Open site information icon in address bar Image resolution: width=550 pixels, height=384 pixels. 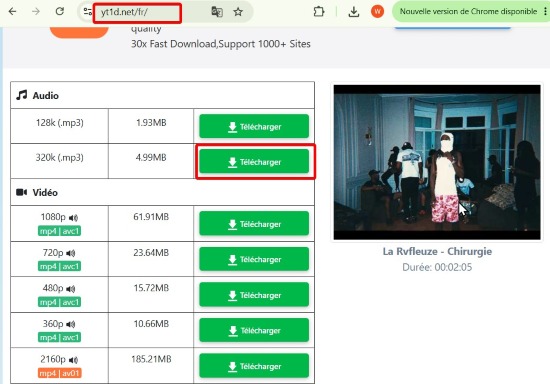(87, 12)
